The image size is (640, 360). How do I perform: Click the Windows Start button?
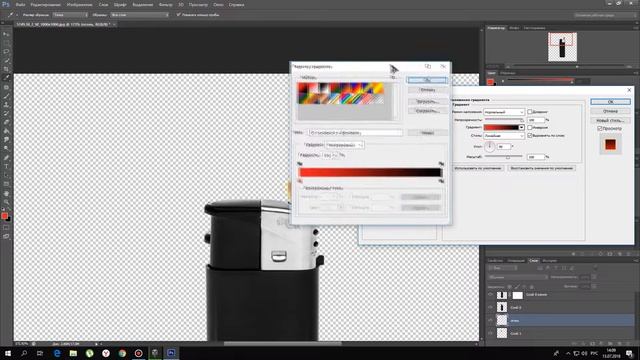(x=8, y=353)
